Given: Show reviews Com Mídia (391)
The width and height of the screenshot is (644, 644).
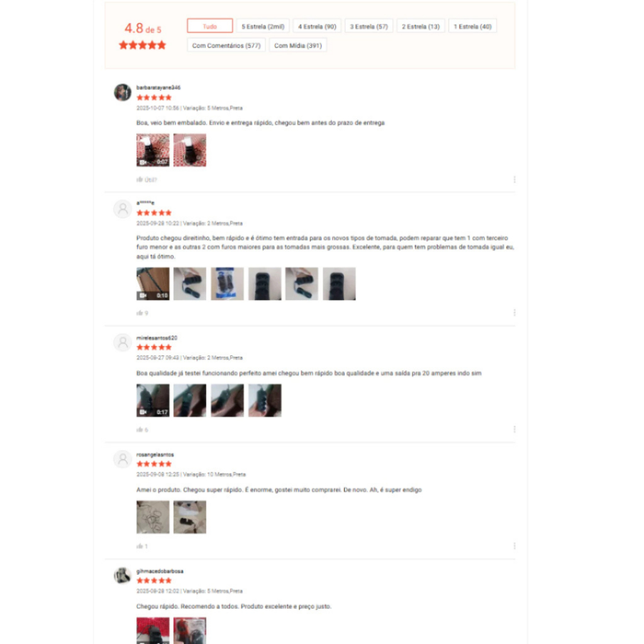Looking at the screenshot, I should pyautogui.click(x=297, y=45).
